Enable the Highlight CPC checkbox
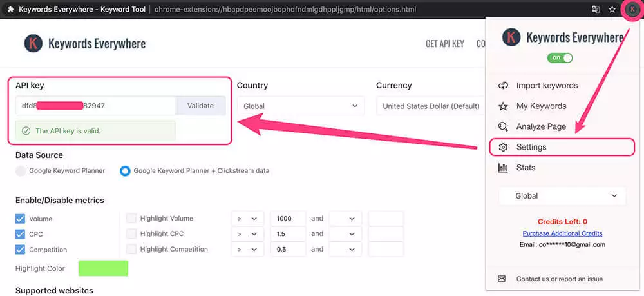This screenshot has width=644, height=296. tap(131, 234)
